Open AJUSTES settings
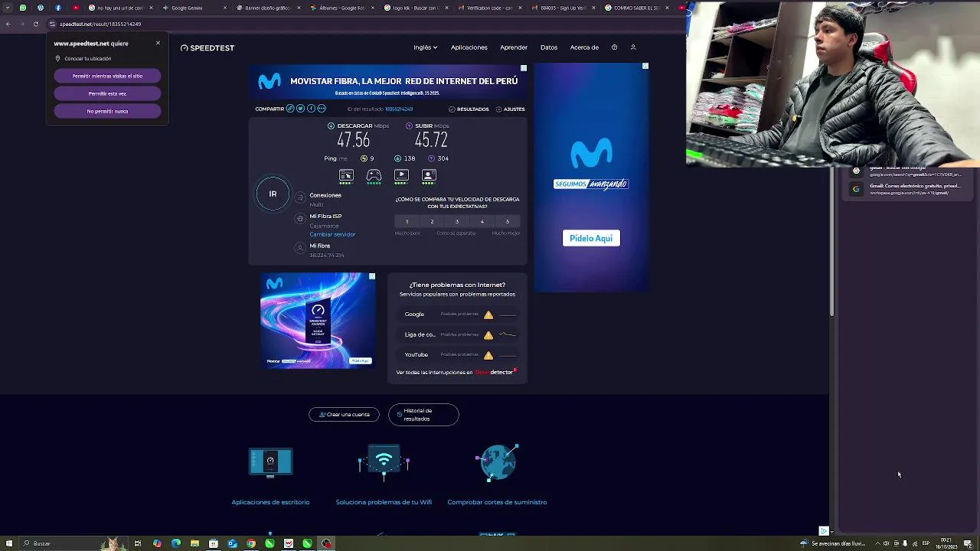This screenshot has width=980, height=551. pyautogui.click(x=510, y=109)
